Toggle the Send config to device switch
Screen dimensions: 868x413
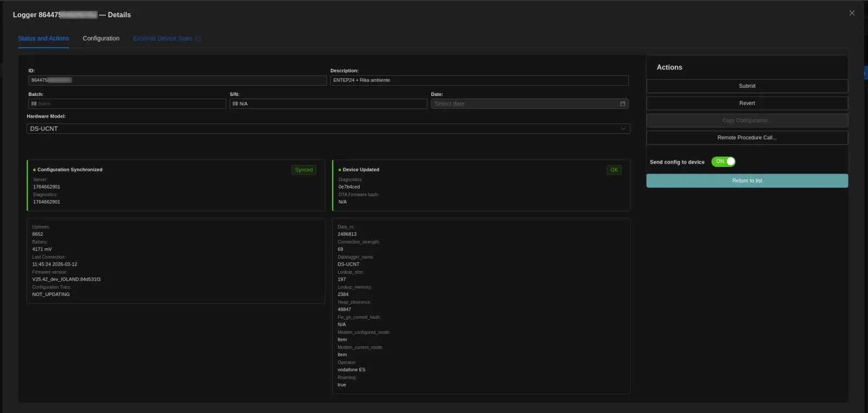pos(723,162)
